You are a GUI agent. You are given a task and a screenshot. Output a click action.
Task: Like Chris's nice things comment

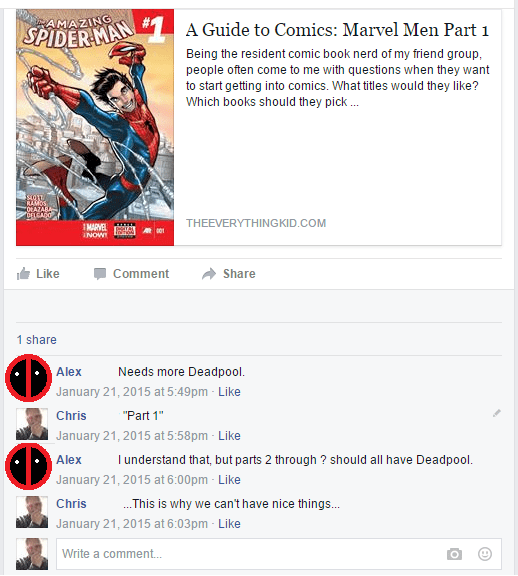229,524
